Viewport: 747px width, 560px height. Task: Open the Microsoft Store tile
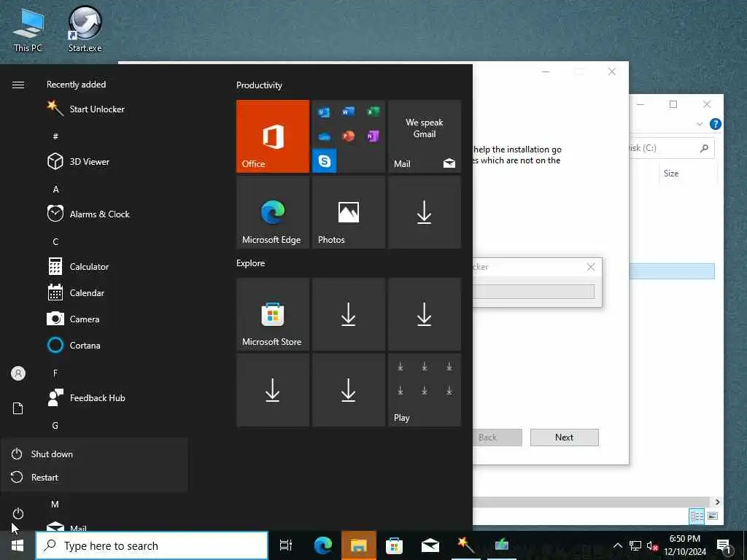(273, 314)
